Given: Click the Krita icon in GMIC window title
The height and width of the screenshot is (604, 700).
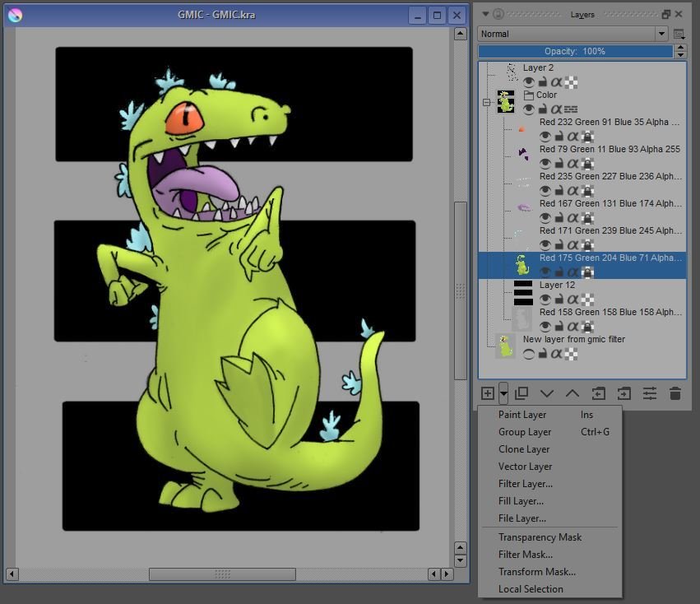Looking at the screenshot, I should point(15,15).
